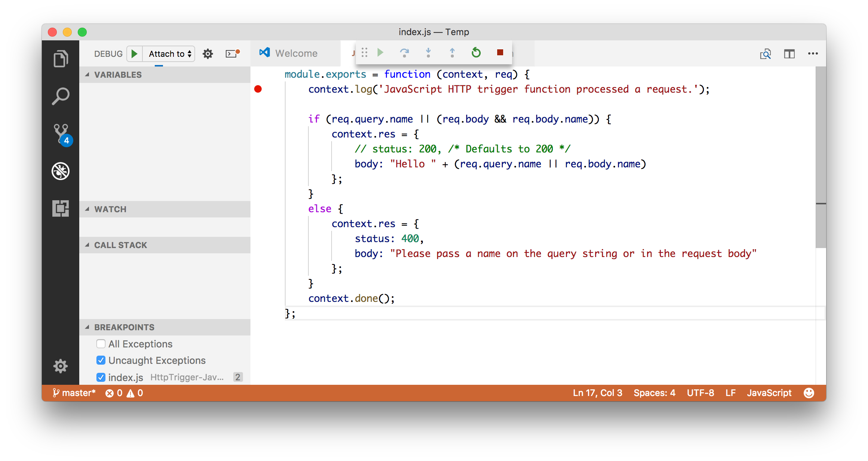The image size is (868, 461).
Task: Switch to the Welcome tab
Action: tap(296, 53)
